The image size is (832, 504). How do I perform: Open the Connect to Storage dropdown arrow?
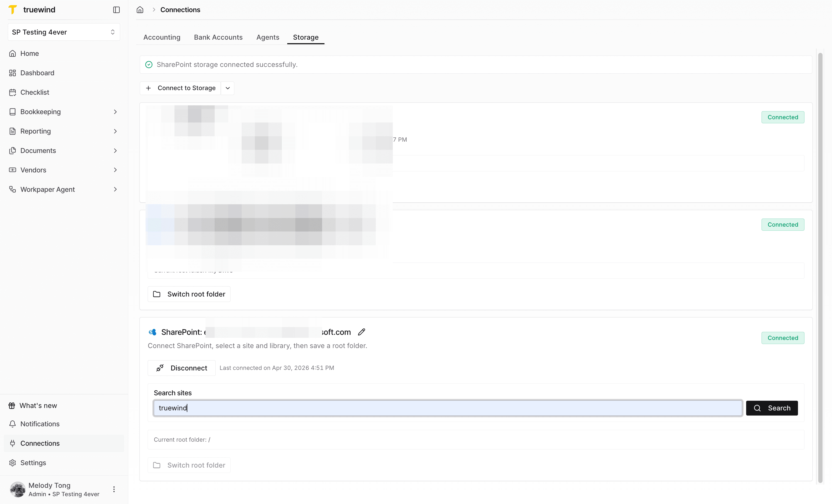[228, 88]
